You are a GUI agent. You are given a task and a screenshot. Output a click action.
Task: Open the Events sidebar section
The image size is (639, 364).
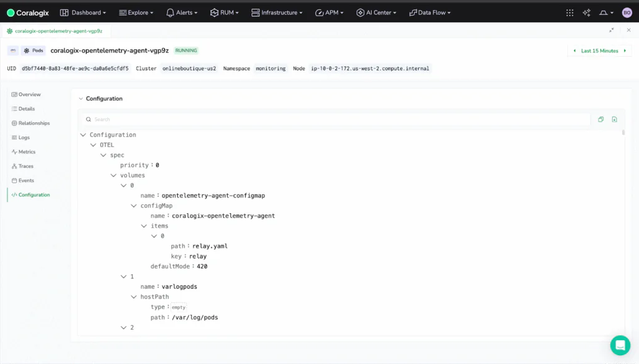point(23,180)
